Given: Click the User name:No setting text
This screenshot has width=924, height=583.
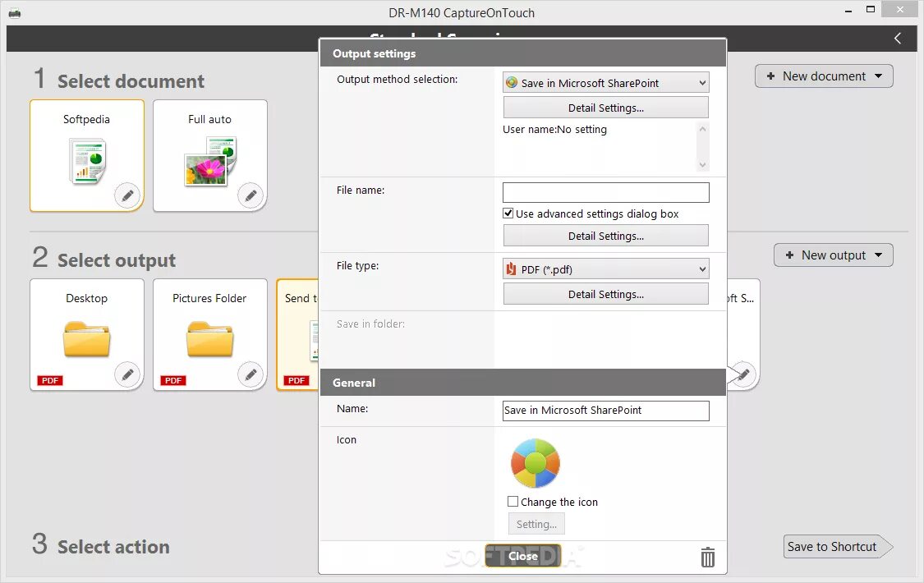Looking at the screenshot, I should (x=554, y=130).
